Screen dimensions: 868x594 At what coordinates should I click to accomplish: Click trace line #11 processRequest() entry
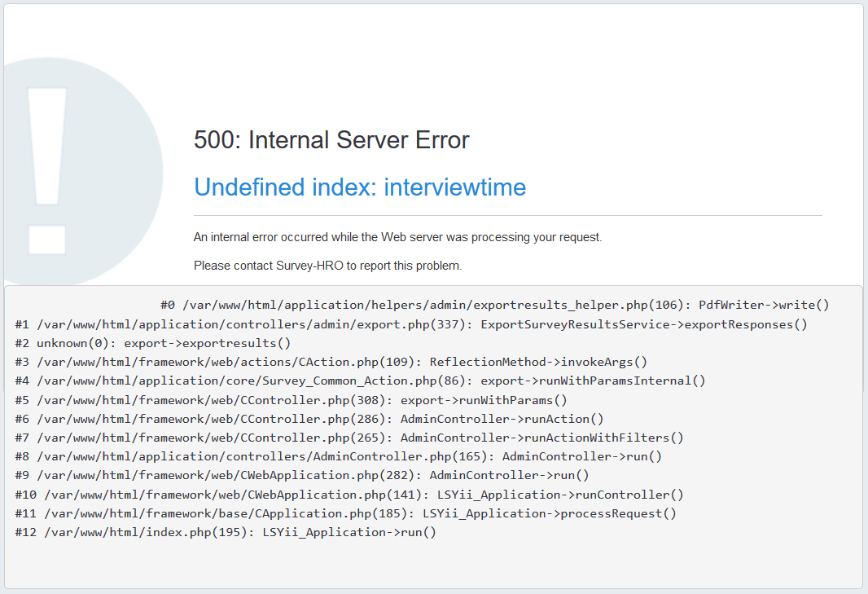click(x=345, y=513)
